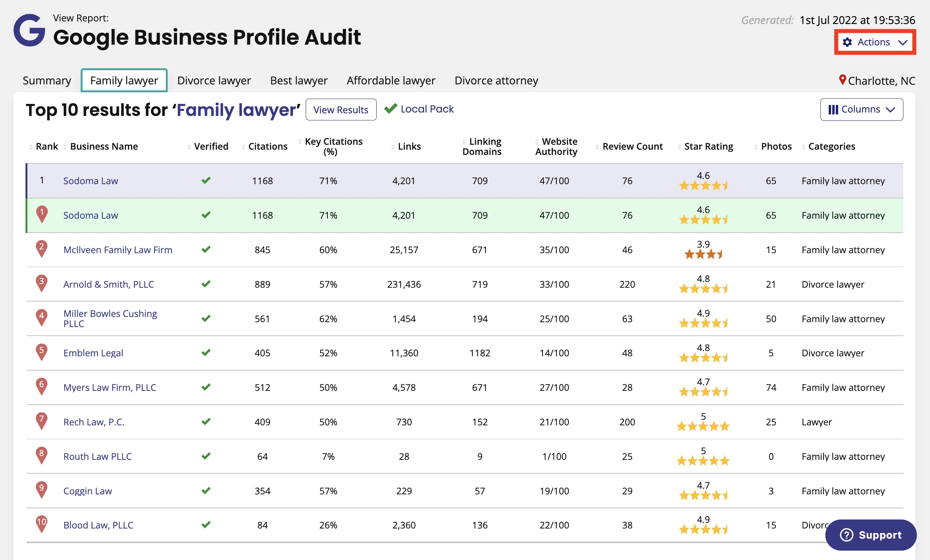Open Arnold & Smith, PLLC link
The width and height of the screenshot is (930, 560).
pyautogui.click(x=109, y=284)
